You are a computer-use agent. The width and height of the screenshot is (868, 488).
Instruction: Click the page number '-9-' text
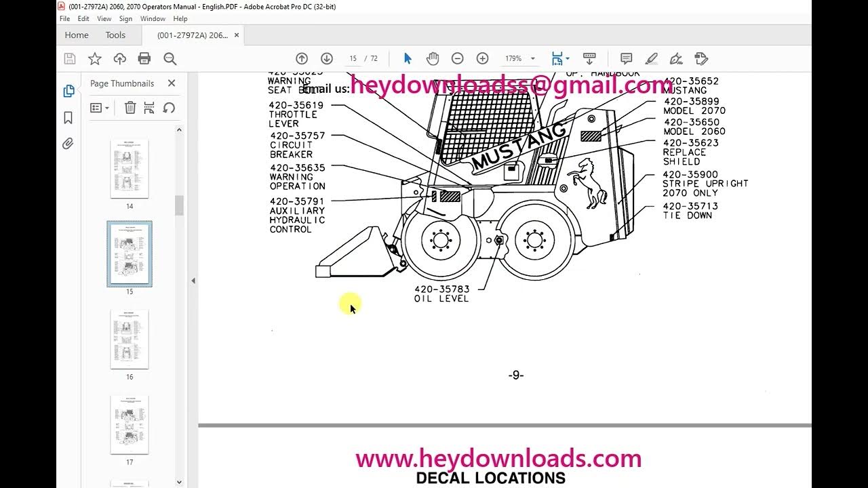pos(516,375)
